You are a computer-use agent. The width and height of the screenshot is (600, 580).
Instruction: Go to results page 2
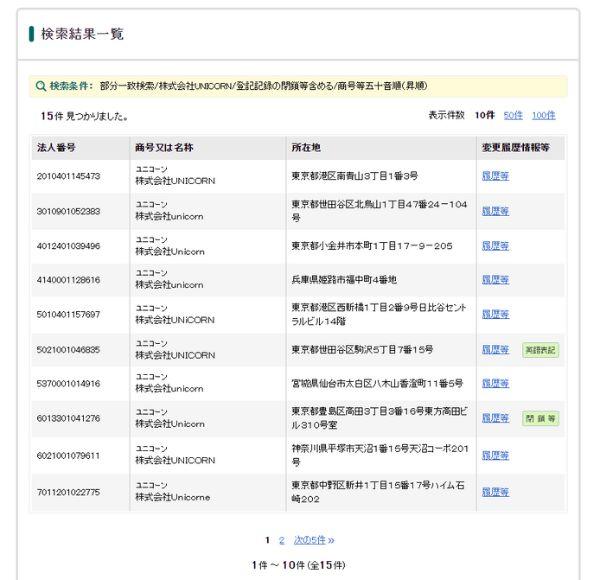click(x=282, y=540)
